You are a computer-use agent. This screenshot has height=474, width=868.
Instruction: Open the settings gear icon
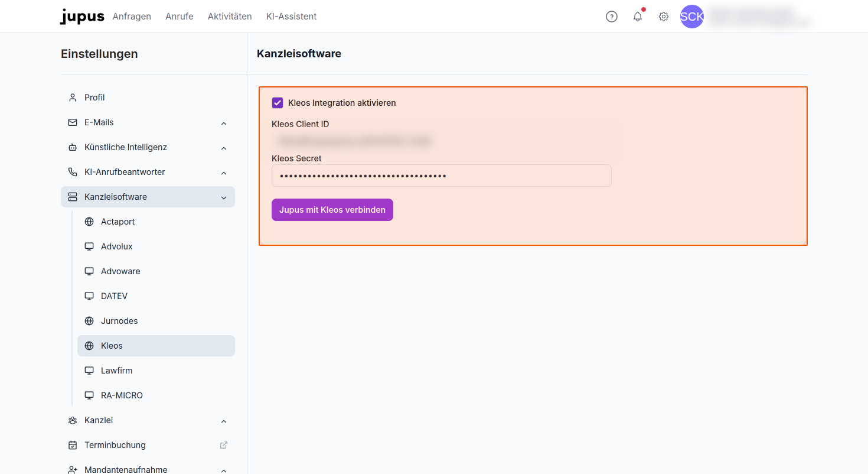point(664,17)
